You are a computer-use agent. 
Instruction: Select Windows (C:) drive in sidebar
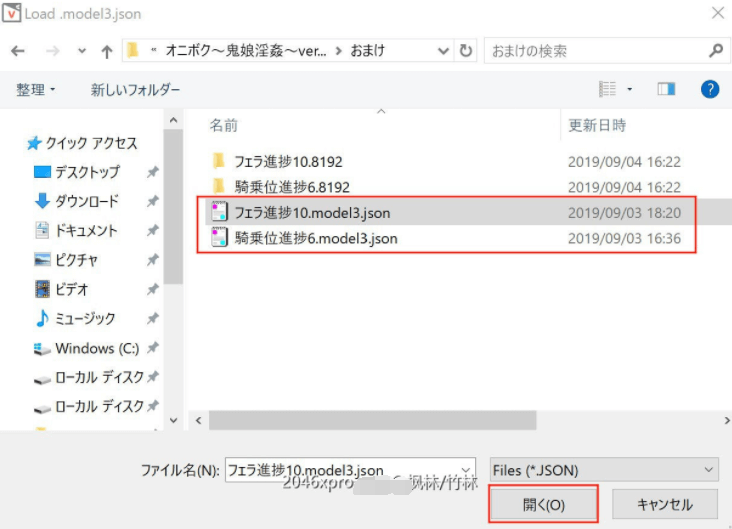click(96, 348)
